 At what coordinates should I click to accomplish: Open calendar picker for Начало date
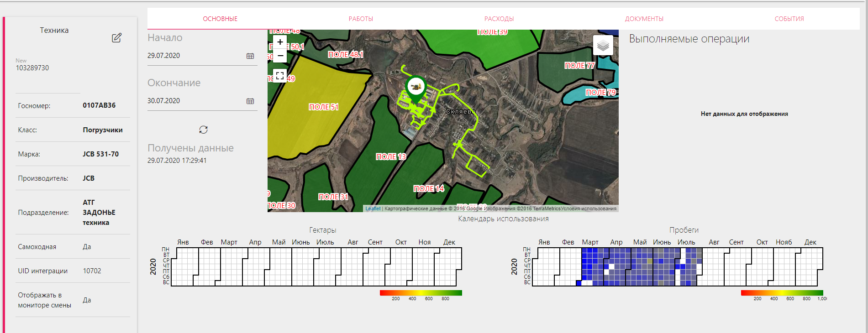click(250, 56)
